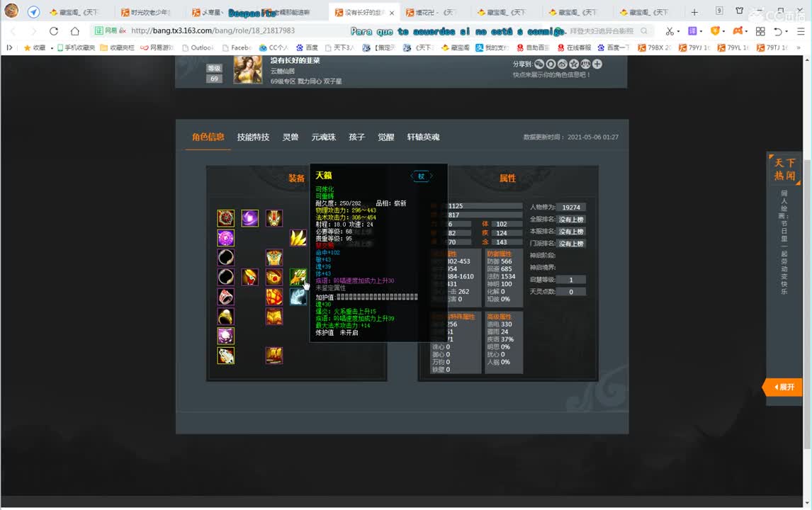Open the browser scissors screenshot tool

click(670, 31)
